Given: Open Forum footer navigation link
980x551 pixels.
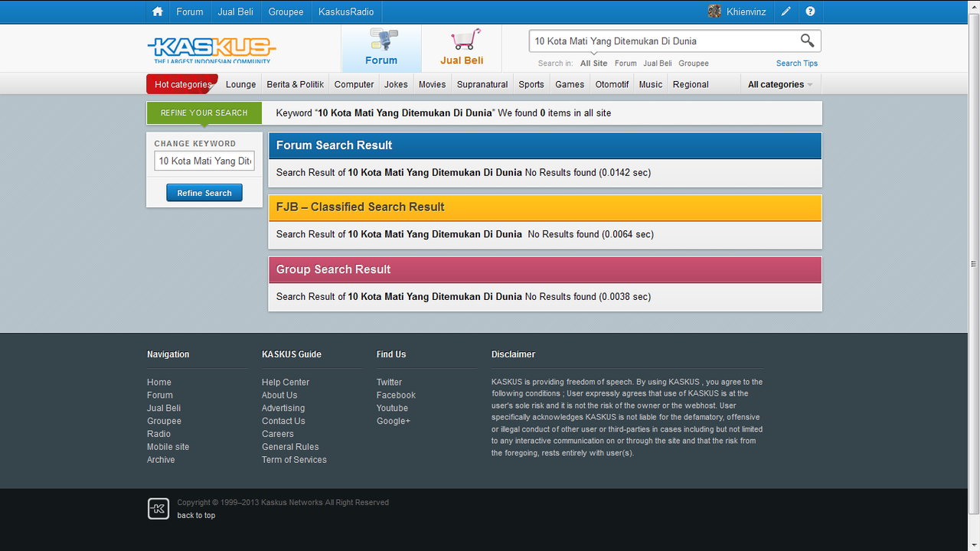Looking at the screenshot, I should [160, 396].
